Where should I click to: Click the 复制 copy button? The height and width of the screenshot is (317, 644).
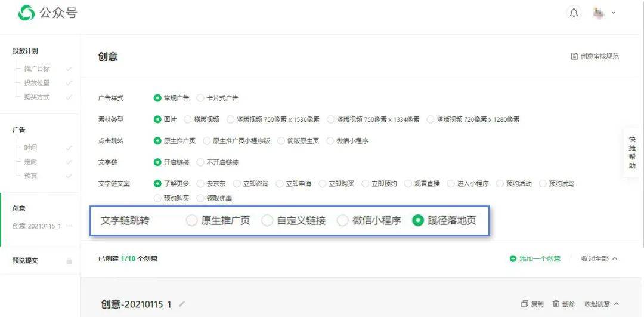pyautogui.click(x=532, y=304)
